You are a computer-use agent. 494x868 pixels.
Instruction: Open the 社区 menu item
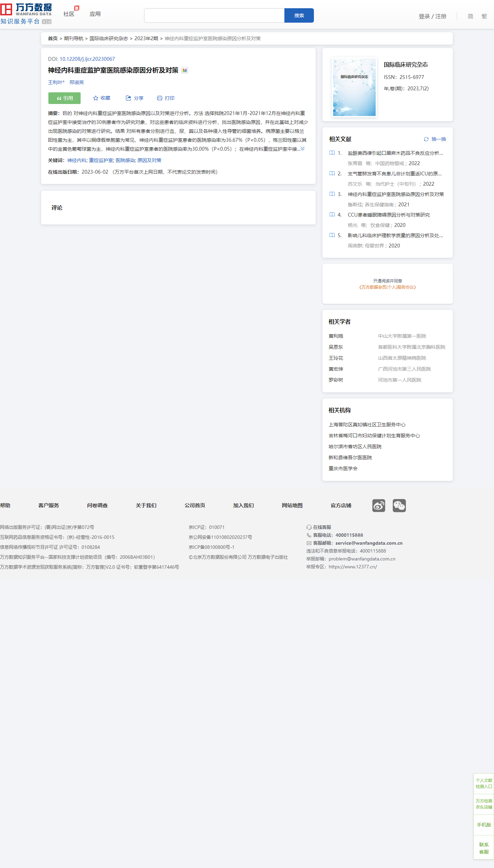click(x=69, y=14)
